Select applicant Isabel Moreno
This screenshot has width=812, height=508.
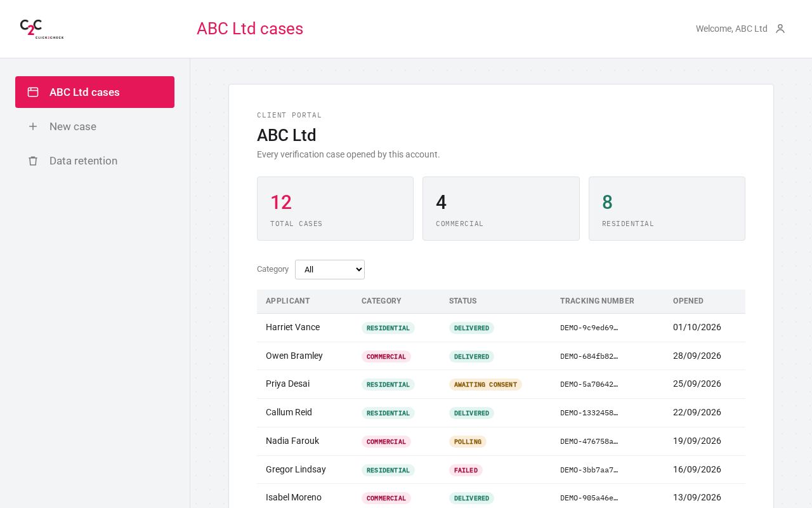pyautogui.click(x=294, y=497)
